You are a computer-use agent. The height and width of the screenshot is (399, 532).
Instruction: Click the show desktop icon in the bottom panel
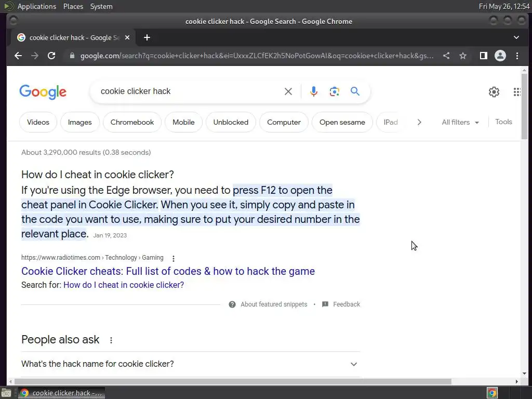point(6,393)
